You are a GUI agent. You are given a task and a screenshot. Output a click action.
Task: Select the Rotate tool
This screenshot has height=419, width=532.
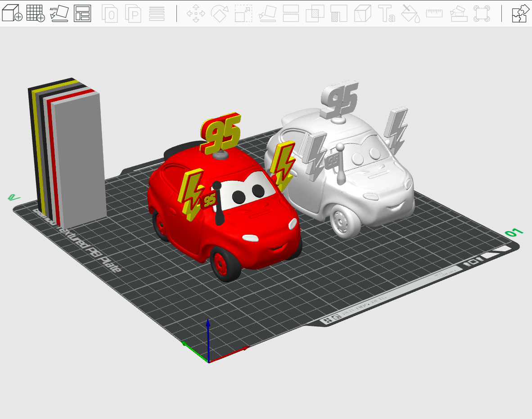[x=220, y=13]
